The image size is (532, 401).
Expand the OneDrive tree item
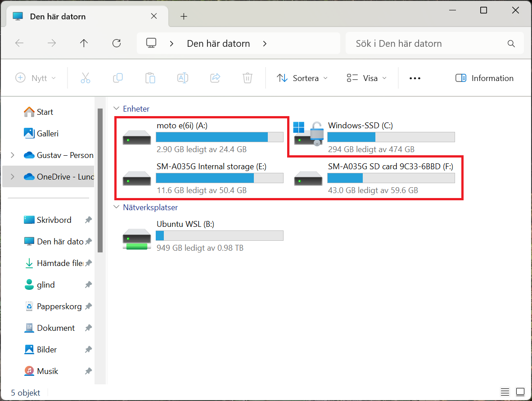[12, 177]
